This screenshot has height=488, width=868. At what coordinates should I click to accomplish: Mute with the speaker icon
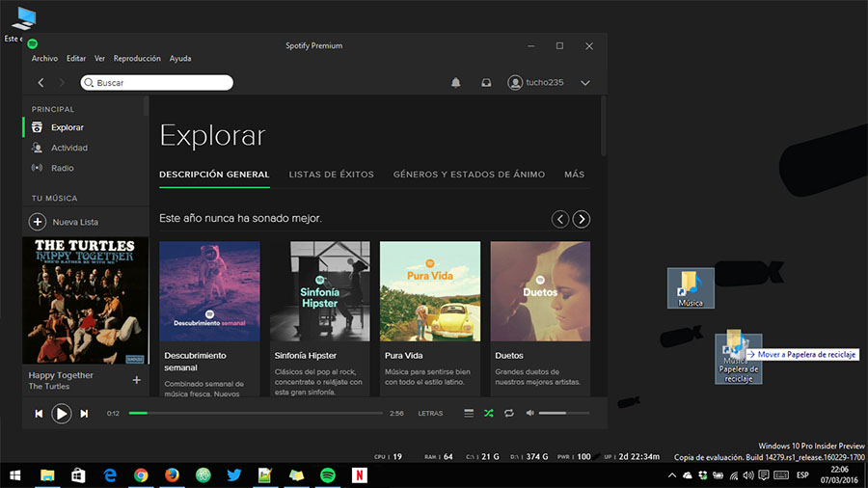(529, 413)
